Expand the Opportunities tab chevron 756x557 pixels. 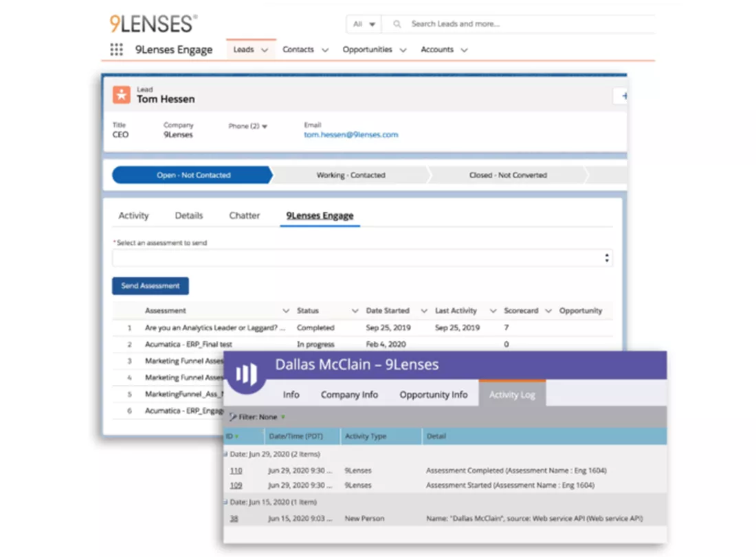click(403, 50)
